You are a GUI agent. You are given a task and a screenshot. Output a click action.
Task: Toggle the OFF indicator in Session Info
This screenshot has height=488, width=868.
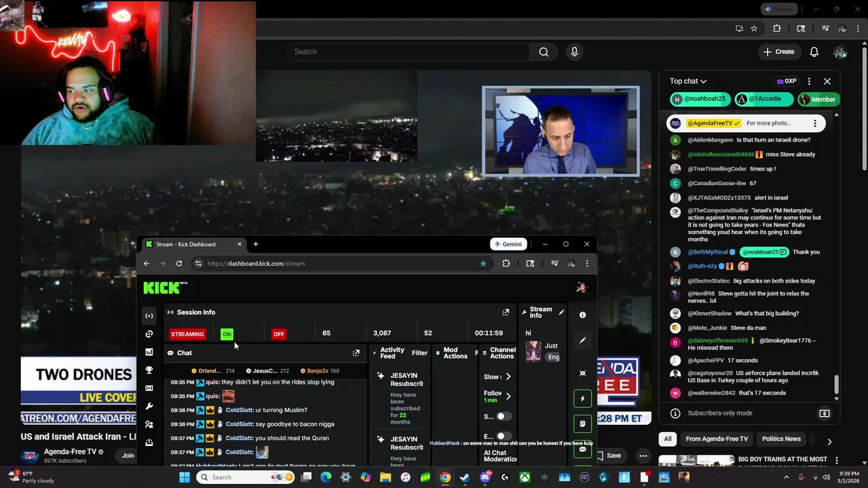point(279,334)
